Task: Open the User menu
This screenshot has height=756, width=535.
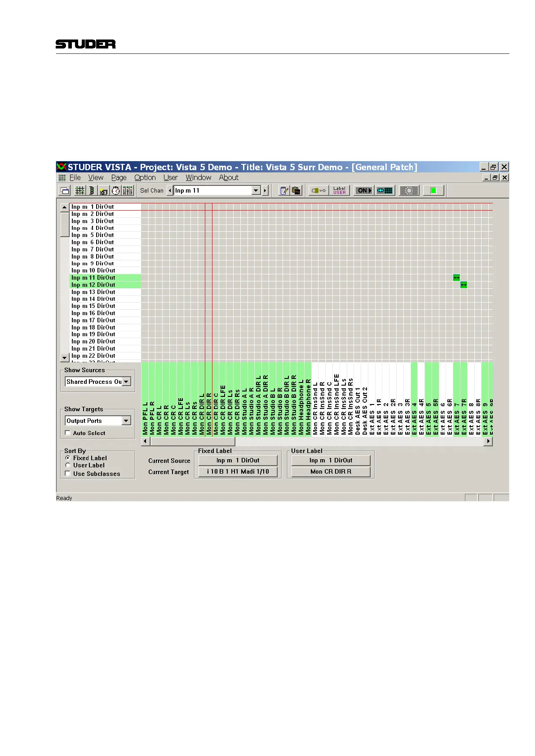Action: [x=171, y=178]
